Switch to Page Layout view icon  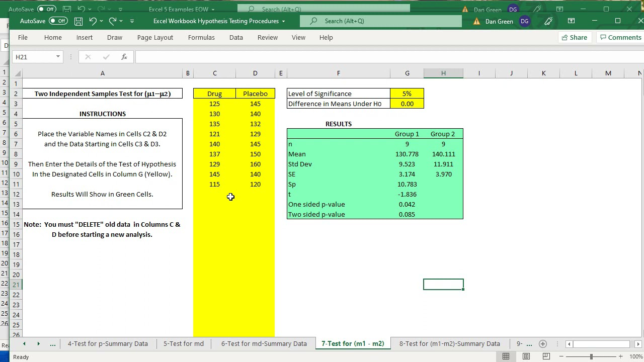point(526,356)
